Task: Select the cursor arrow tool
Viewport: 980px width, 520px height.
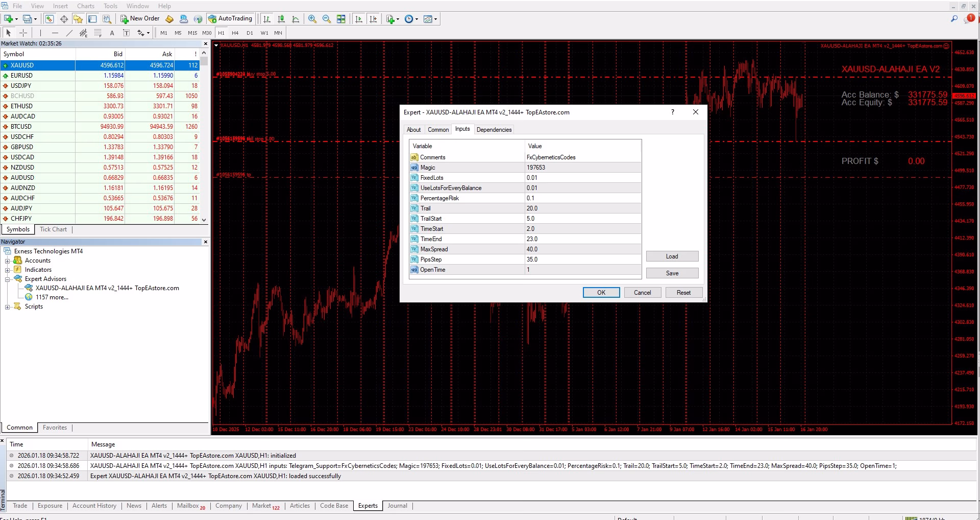Action: coord(8,33)
